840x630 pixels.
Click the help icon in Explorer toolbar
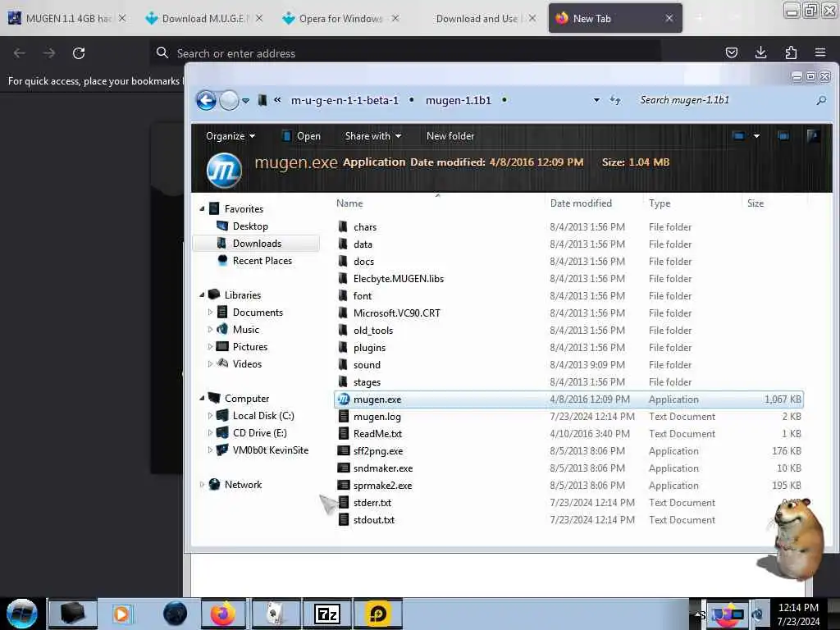point(813,136)
